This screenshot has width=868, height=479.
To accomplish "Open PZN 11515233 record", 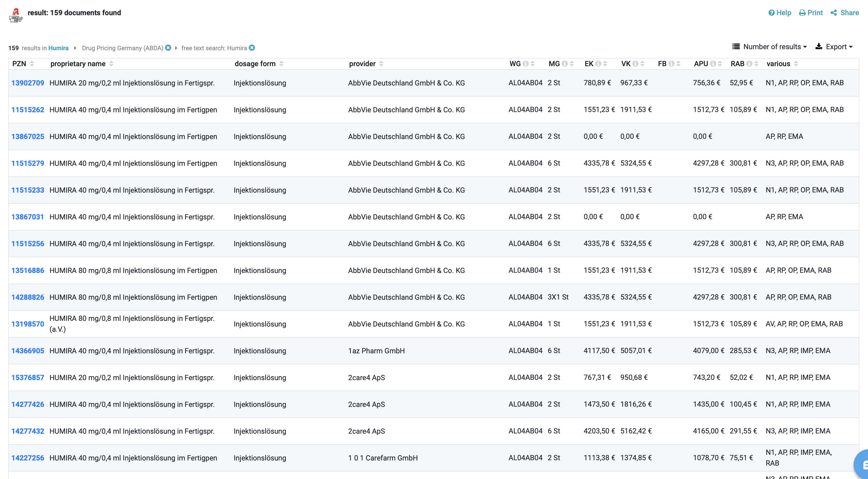I will click(x=28, y=190).
